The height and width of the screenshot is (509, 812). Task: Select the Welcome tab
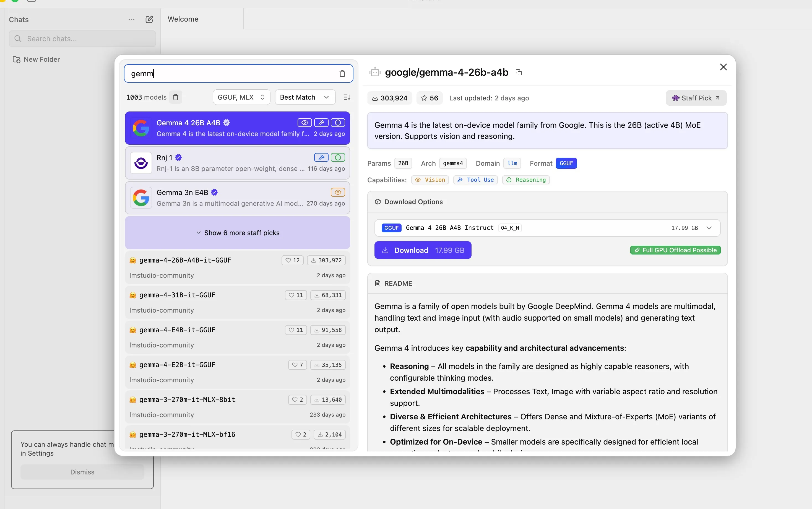coord(183,19)
